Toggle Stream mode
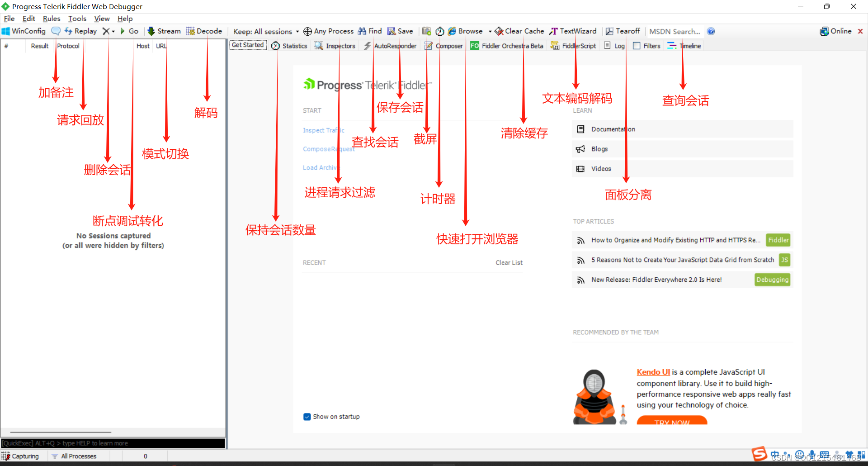The image size is (868, 466). coord(164,31)
